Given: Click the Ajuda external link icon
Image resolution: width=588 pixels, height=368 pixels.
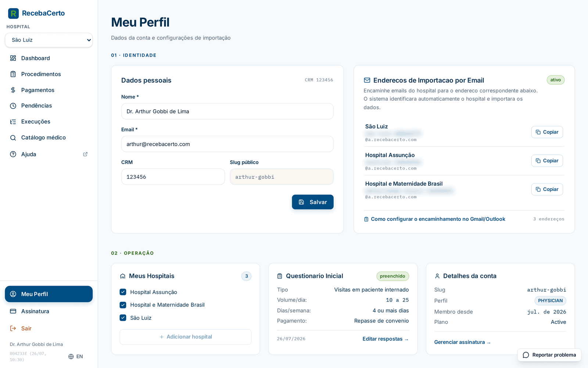Looking at the screenshot, I should pos(85,154).
